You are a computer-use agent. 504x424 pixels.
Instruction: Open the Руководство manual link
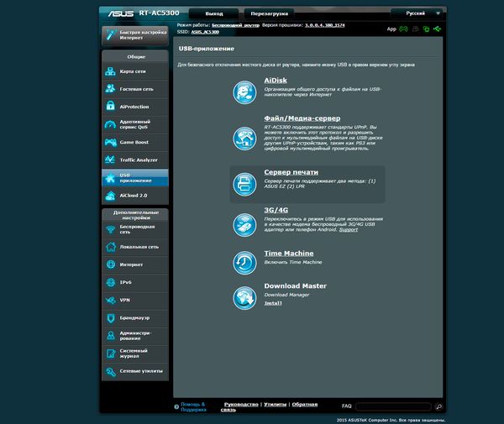click(x=241, y=405)
